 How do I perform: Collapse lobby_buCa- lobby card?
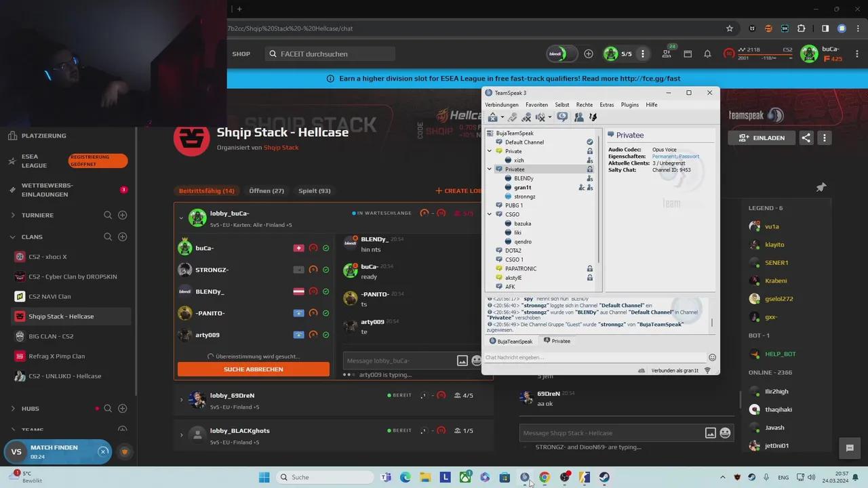181,218
